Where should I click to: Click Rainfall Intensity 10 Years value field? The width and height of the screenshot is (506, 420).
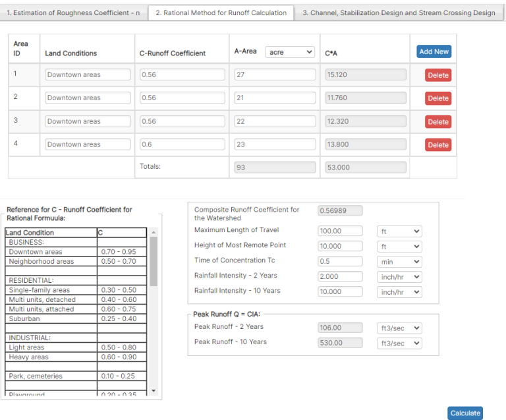(x=340, y=291)
